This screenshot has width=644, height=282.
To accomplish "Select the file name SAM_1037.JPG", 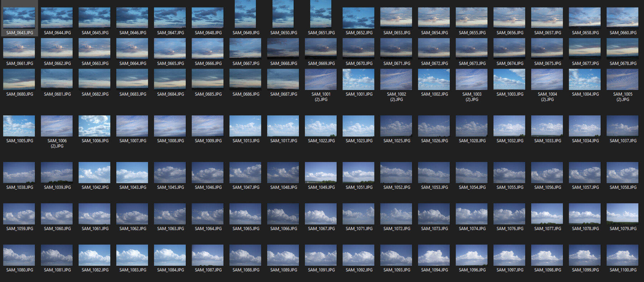I will [x=623, y=141].
